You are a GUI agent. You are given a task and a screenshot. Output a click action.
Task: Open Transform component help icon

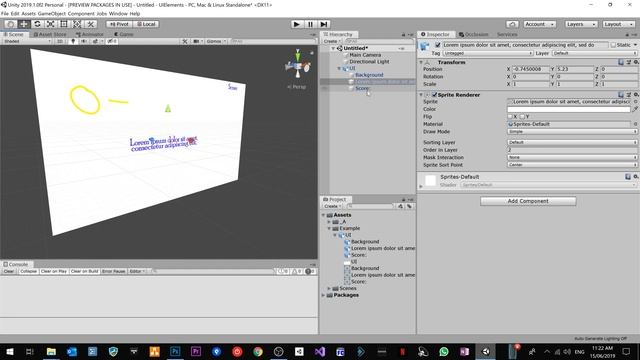coord(621,62)
